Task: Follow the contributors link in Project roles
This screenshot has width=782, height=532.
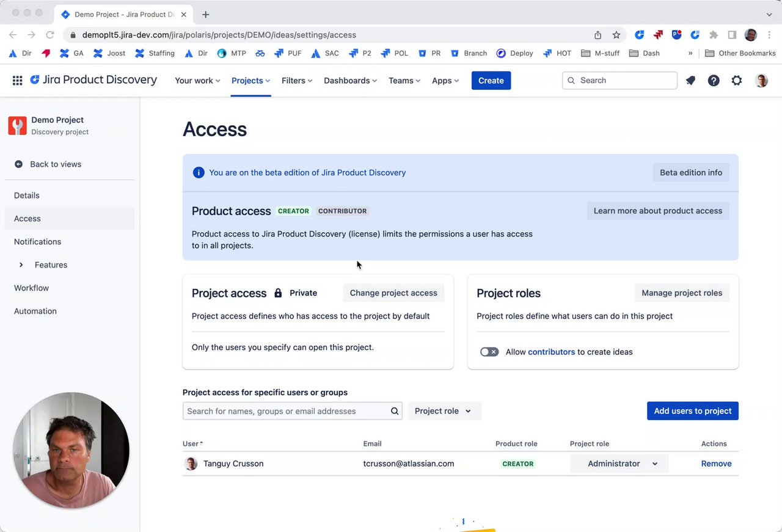Action: point(551,352)
